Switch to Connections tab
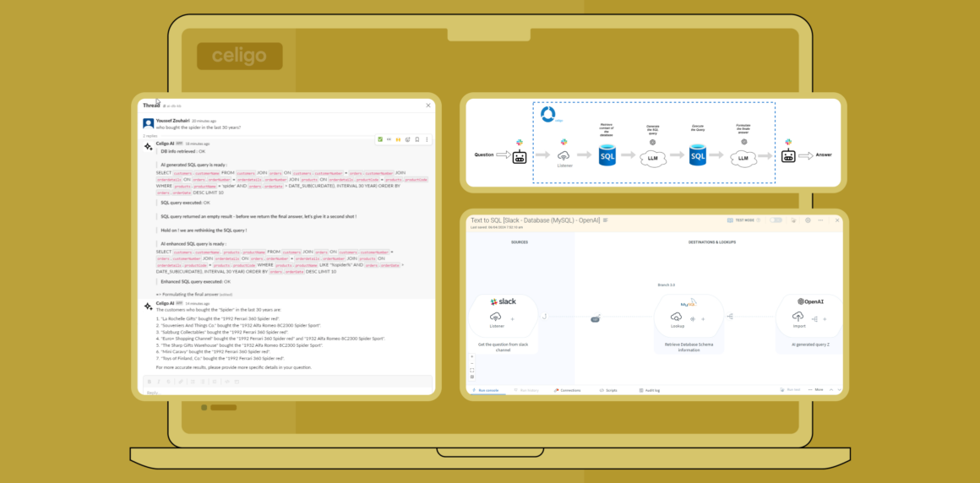Viewport: 980px width, 483px height. tap(568, 390)
